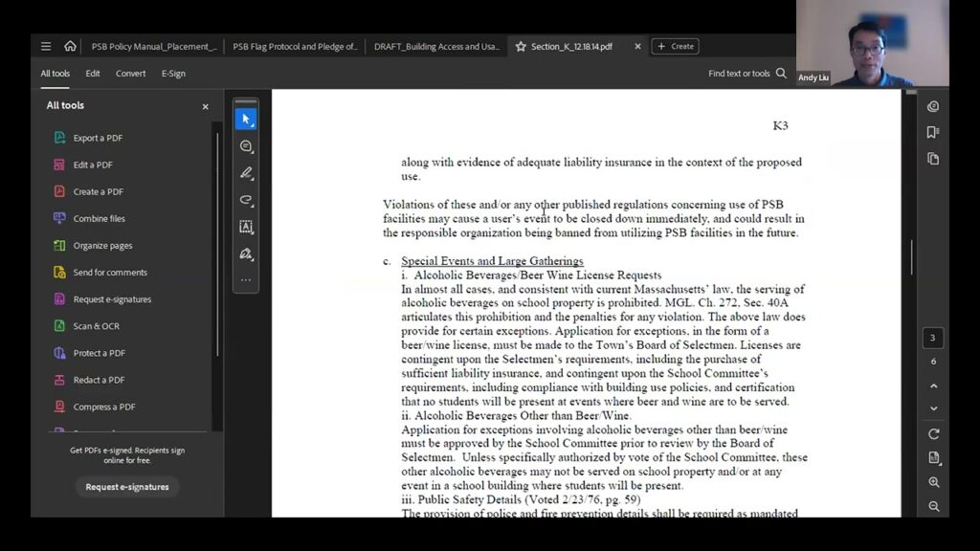Pick the highlighter pen tool
Viewport: 980px width, 551px height.
[x=246, y=173]
